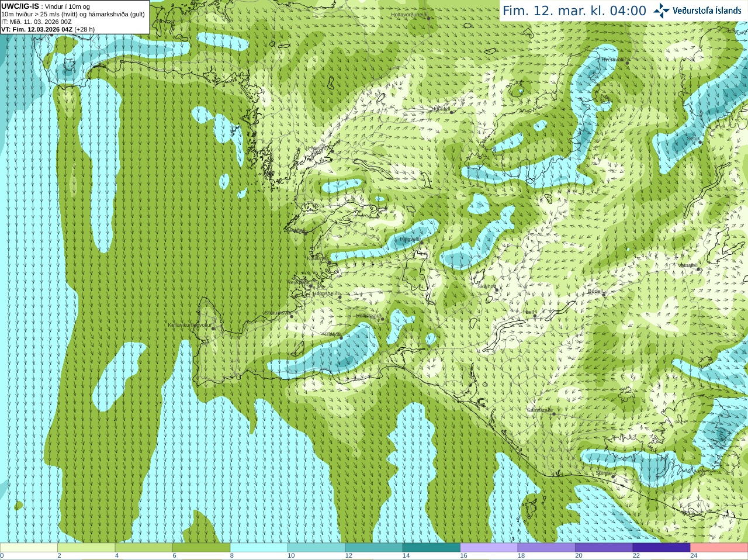Click the initial time line IT: Mið. 11. 03. 2026 00Z

pyautogui.click(x=36, y=22)
